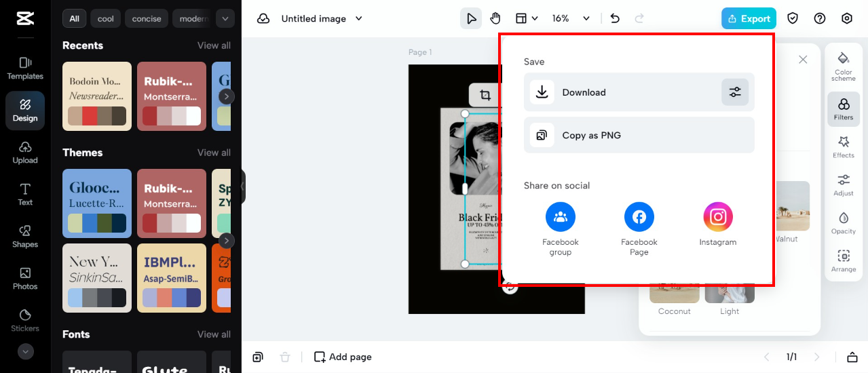Image resolution: width=868 pixels, height=373 pixels.
Task: Open the Photos sidebar panel
Action: 25,279
